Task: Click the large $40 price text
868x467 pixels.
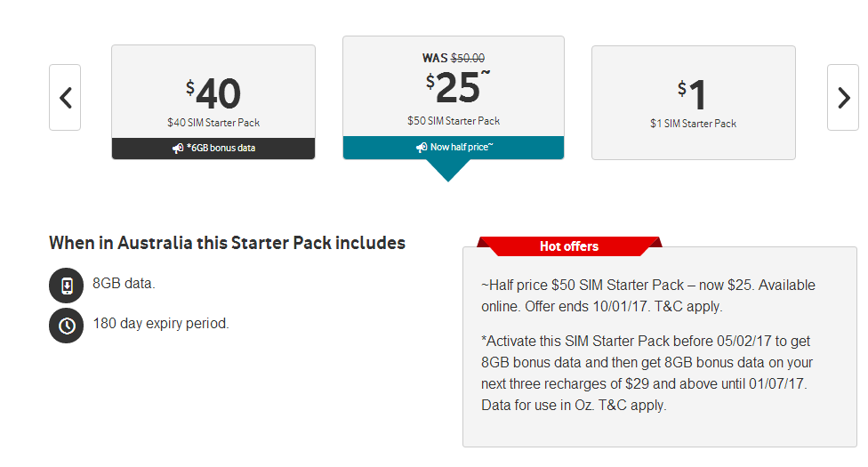Action: click(x=213, y=93)
